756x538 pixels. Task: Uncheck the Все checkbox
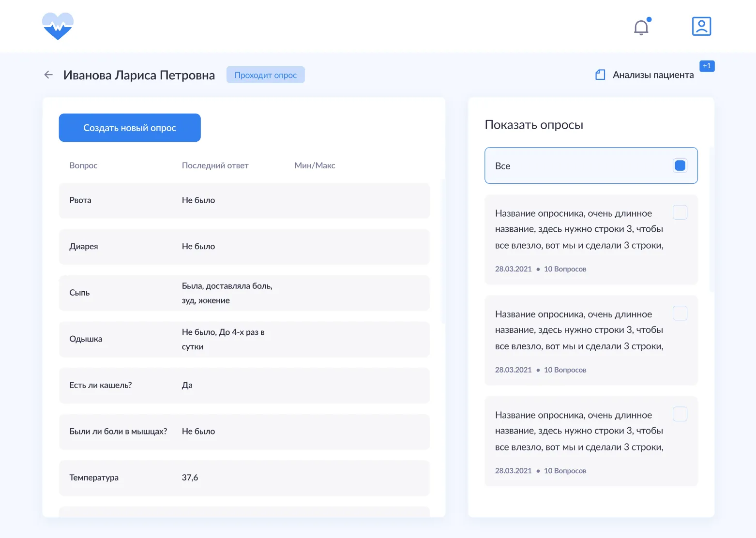click(680, 165)
